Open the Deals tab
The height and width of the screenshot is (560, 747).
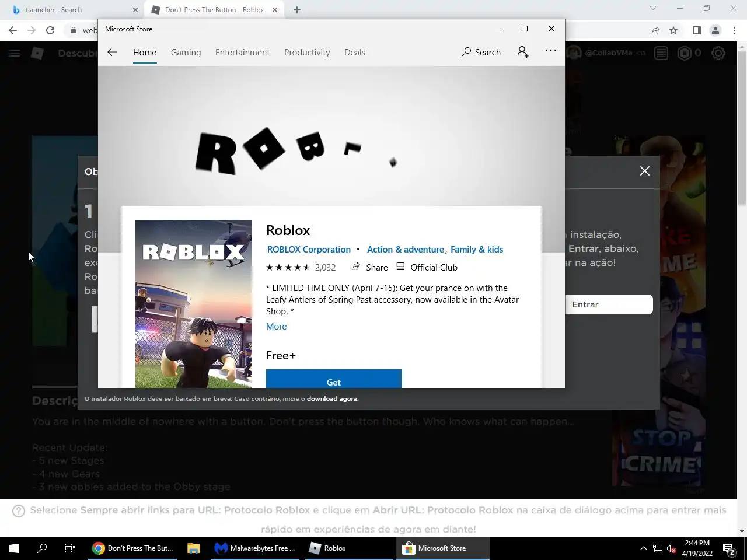point(355,52)
